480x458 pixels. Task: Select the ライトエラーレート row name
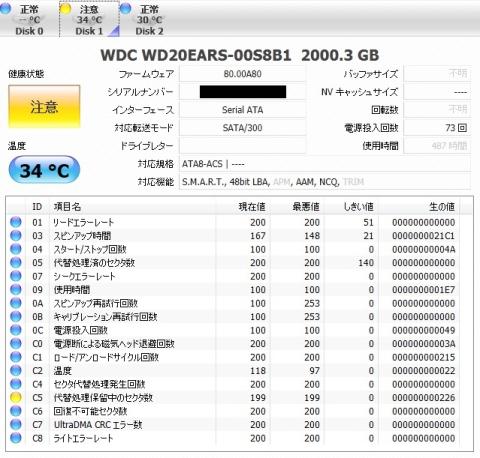click(83, 438)
